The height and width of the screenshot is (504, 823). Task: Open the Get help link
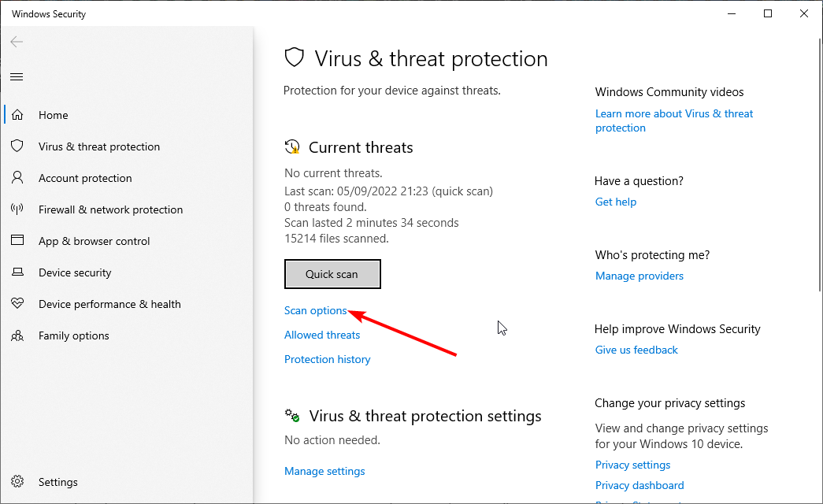[616, 202]
